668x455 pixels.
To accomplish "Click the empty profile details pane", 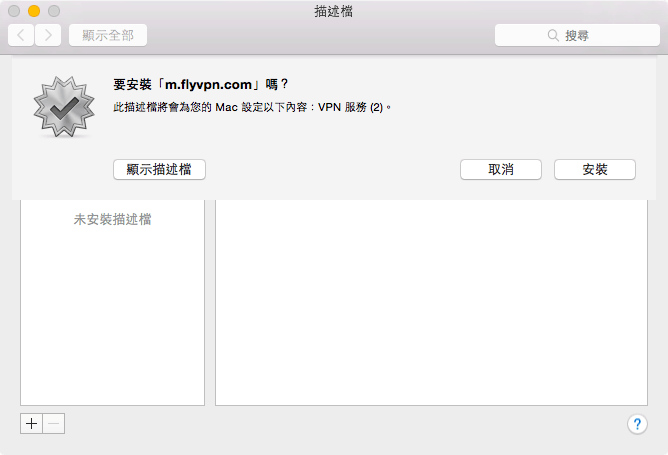I will [431, 310].
